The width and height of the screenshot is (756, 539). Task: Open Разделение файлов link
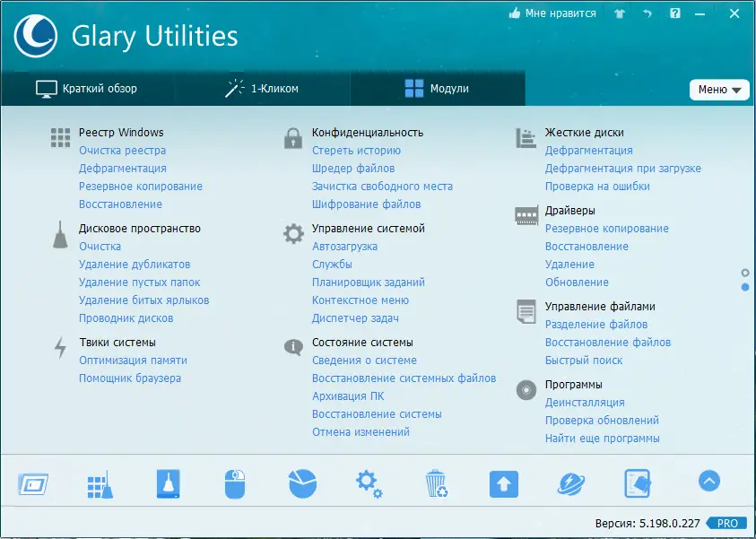pos(596,325)
